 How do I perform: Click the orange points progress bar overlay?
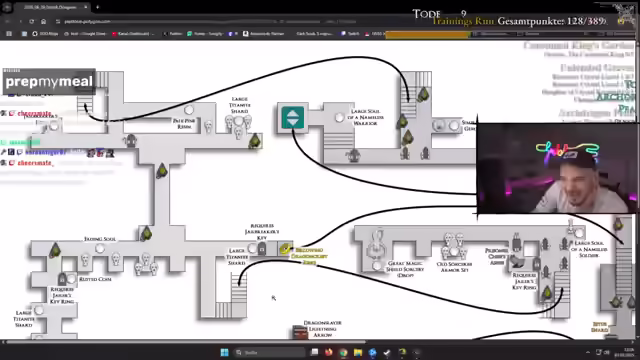[427, 34]
